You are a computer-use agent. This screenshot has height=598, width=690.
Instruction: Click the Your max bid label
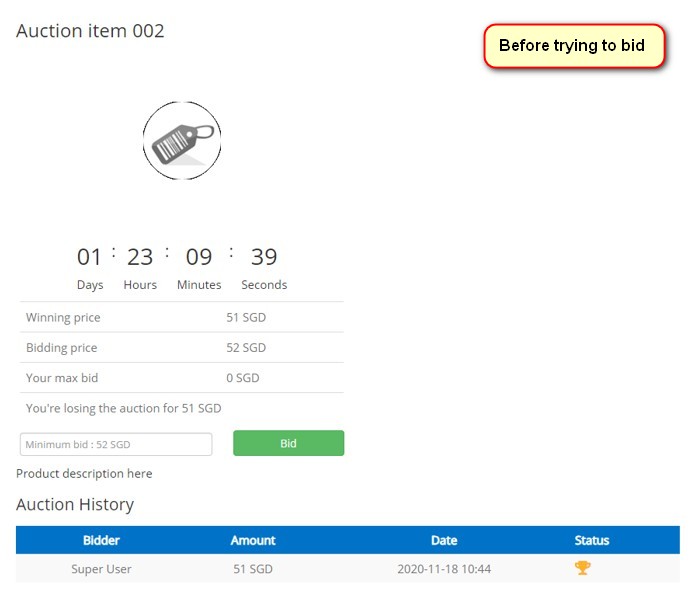(x=62, y=378)
